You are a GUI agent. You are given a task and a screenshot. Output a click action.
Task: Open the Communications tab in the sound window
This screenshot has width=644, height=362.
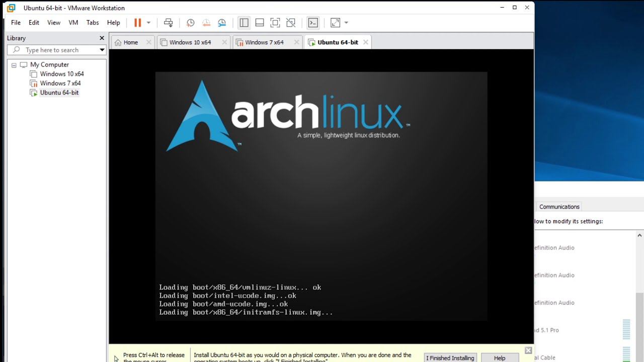559,207
